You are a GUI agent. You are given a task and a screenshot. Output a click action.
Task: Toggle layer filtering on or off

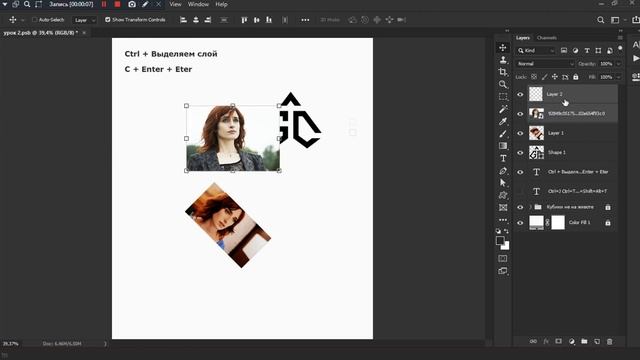[620, 48]
